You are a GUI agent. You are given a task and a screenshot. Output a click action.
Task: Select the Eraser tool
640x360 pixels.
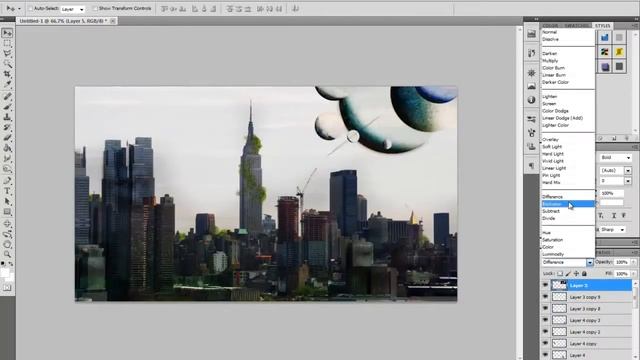pos(7,138)
